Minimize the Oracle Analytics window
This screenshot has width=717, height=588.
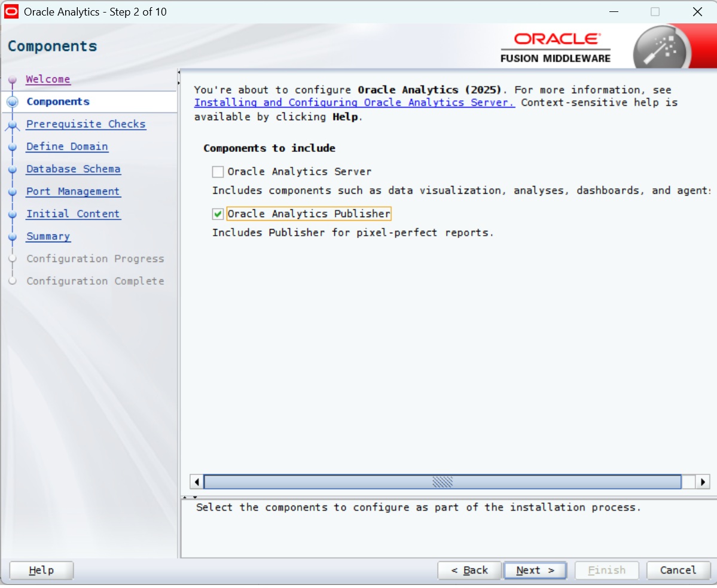click(614, 12)
